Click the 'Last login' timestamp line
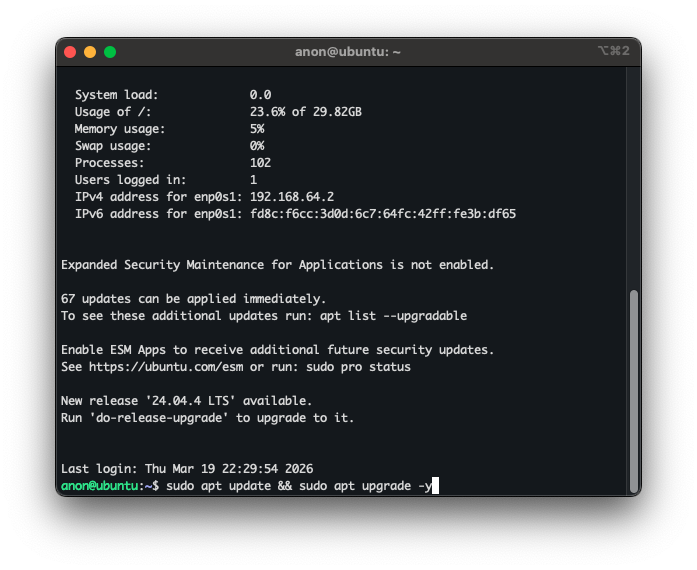Viewport: 697px width, 570px height. [185, 469]
